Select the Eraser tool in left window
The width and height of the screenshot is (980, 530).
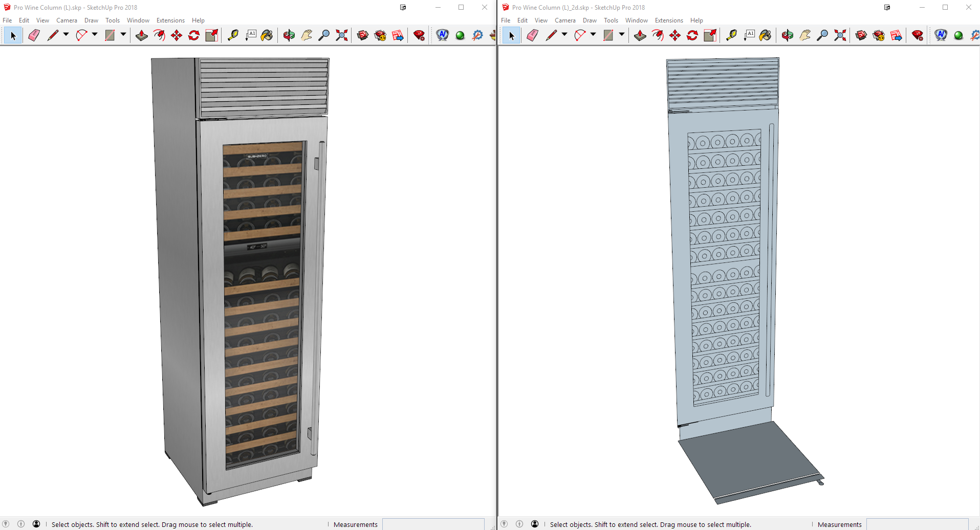coord(34,35)
